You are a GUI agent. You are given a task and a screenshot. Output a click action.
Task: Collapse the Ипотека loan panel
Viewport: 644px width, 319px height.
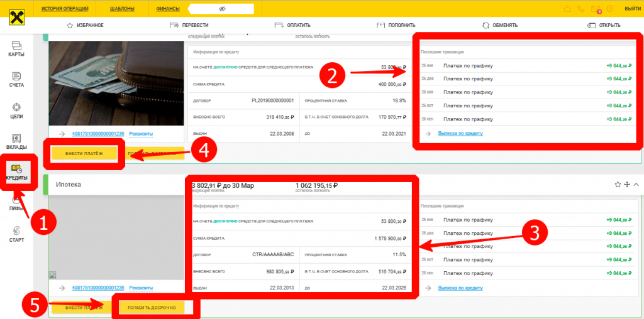[636, 185]
